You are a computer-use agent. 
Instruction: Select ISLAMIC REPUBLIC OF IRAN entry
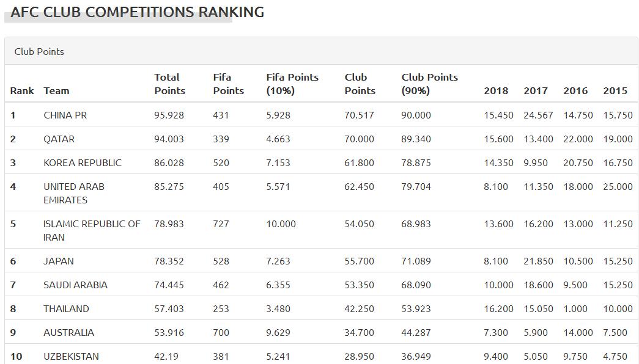pos(92,230)
